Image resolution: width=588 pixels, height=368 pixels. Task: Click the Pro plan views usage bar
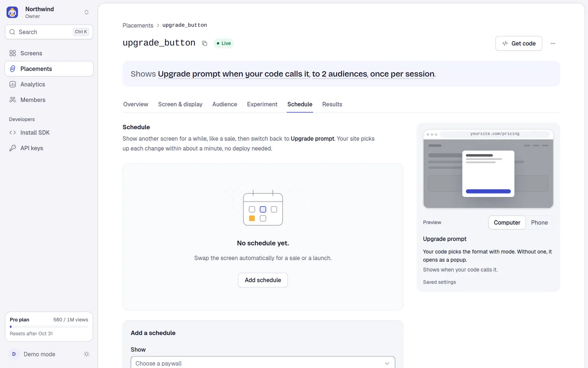49,326
